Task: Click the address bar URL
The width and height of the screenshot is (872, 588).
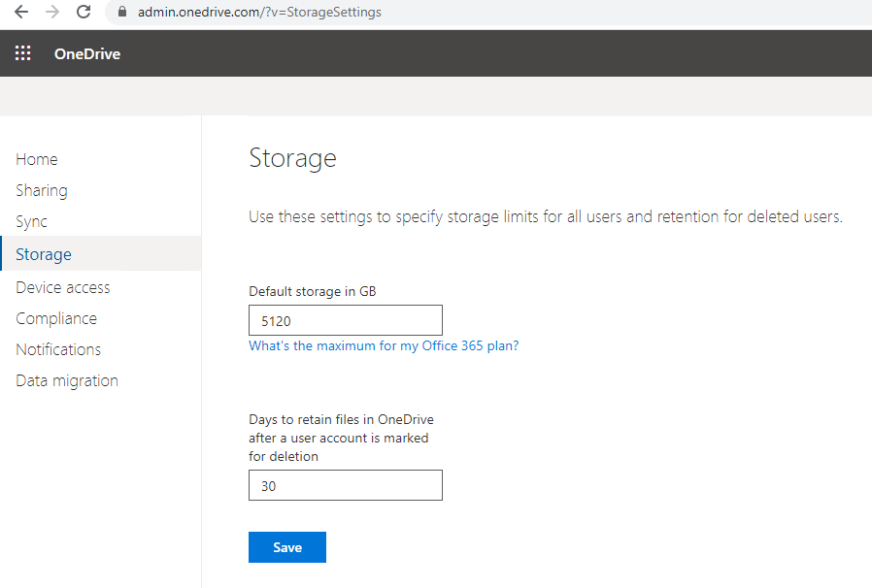Action: [x=259, y=13]
